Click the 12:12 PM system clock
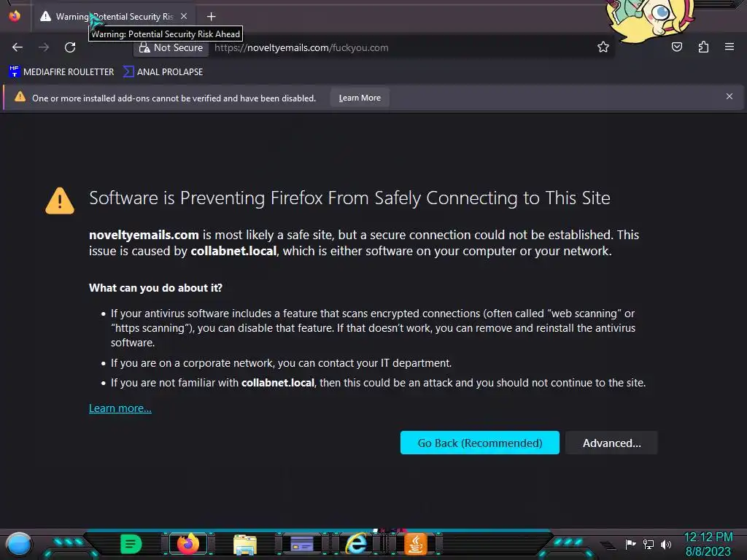Image resolution: width=747 pixels, height=560 pixels. 708,537
